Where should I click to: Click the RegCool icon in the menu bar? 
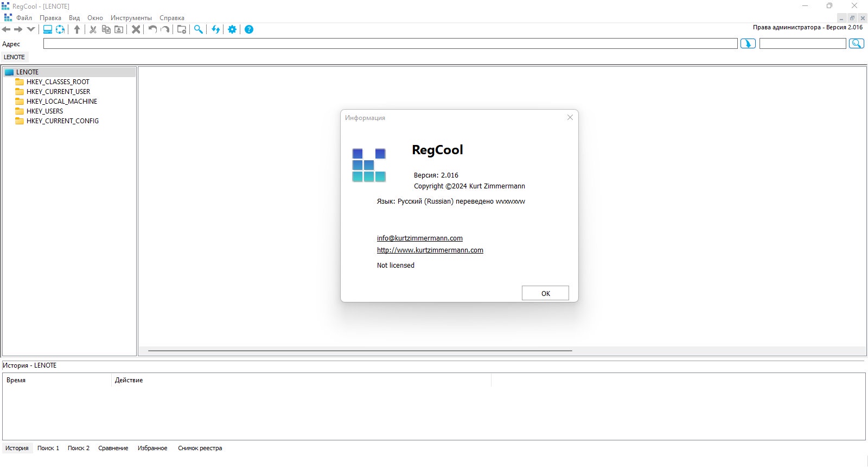[x=8, y=18]
